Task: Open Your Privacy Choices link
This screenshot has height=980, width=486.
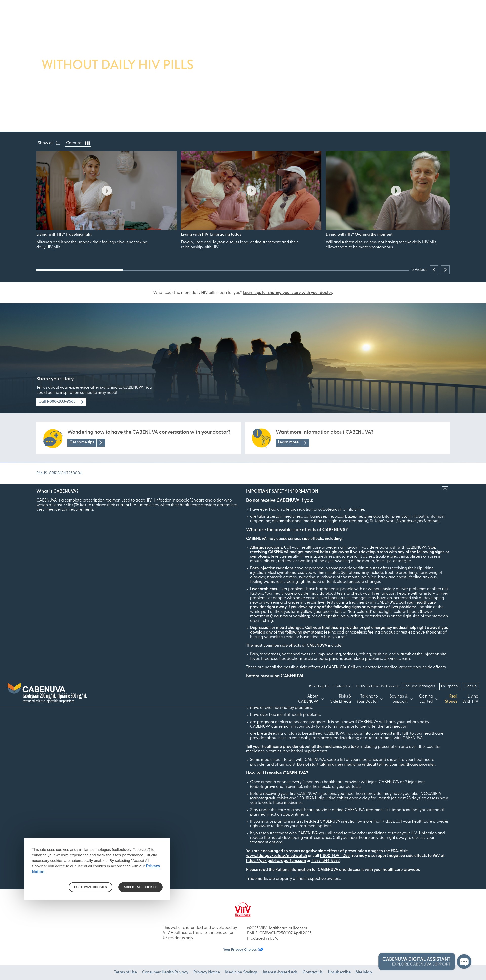Action: tap(239, 950)
